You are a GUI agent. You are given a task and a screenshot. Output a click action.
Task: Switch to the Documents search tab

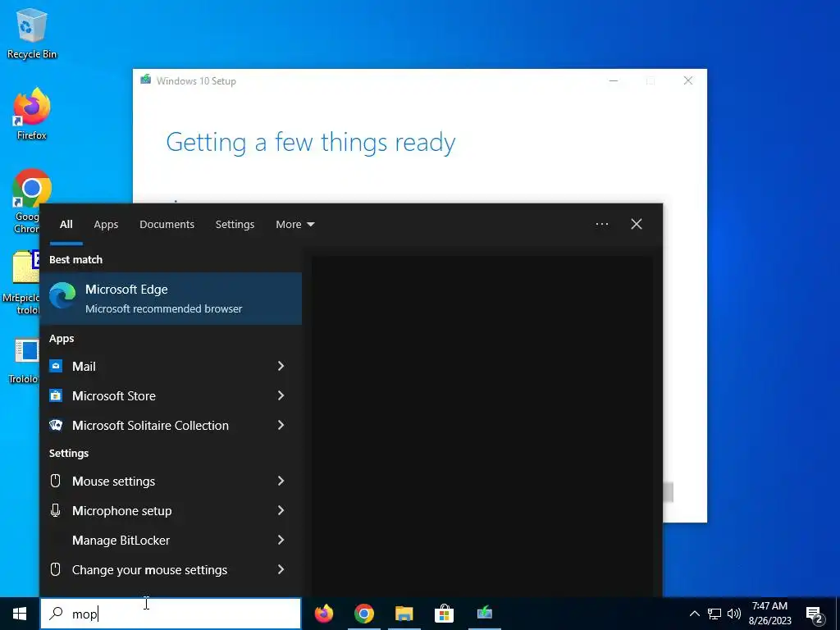tap(167, 225)
